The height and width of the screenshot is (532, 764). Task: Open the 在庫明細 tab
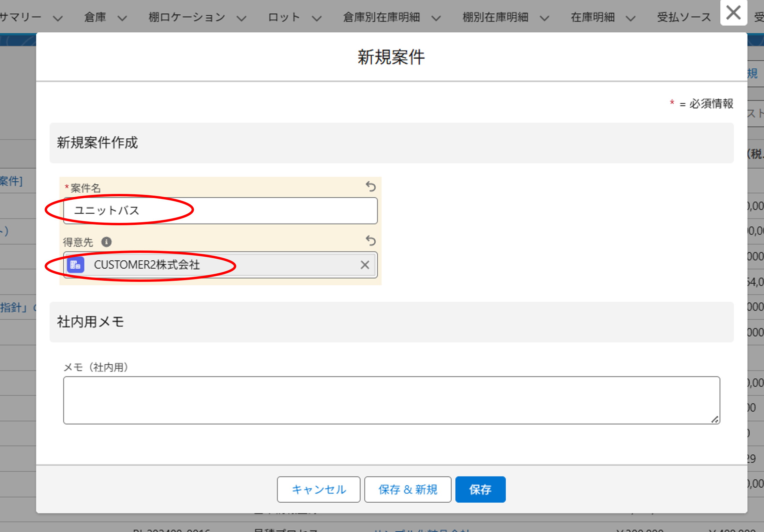[x=593, y=17]
